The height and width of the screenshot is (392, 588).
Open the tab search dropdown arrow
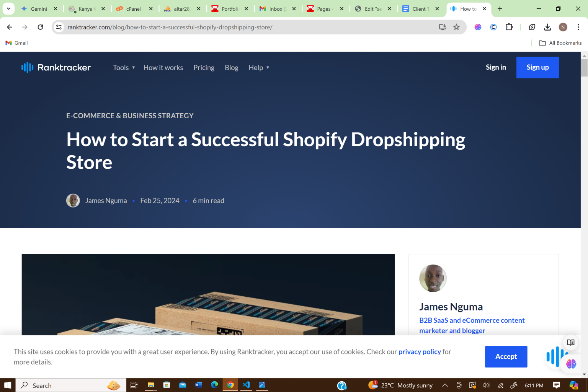(x=8, y=8)
